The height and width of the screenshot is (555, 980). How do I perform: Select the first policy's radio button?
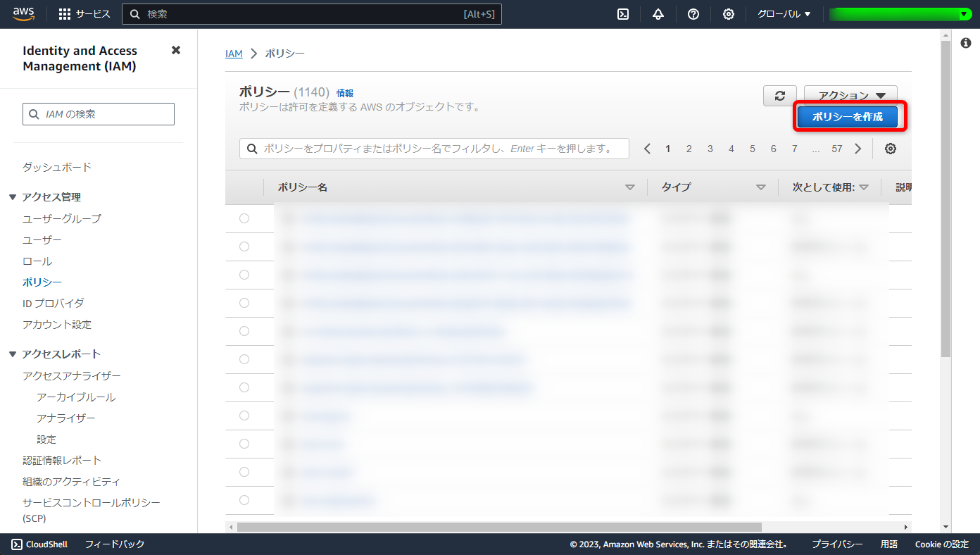[244, 218]
